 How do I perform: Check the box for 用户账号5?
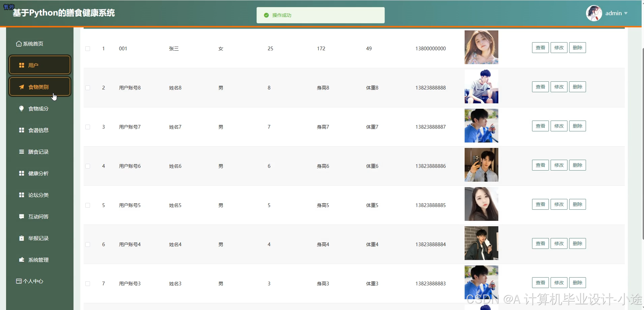(x=88, y=205)
